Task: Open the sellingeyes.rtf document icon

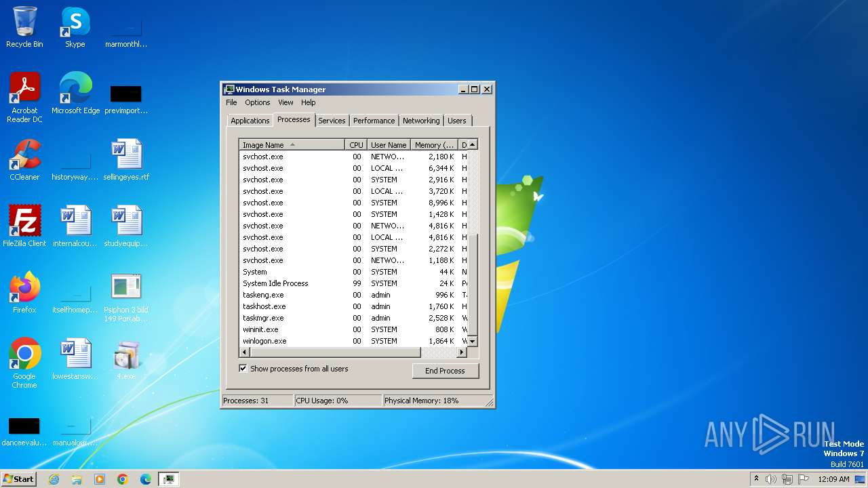Action: [126, 160]
